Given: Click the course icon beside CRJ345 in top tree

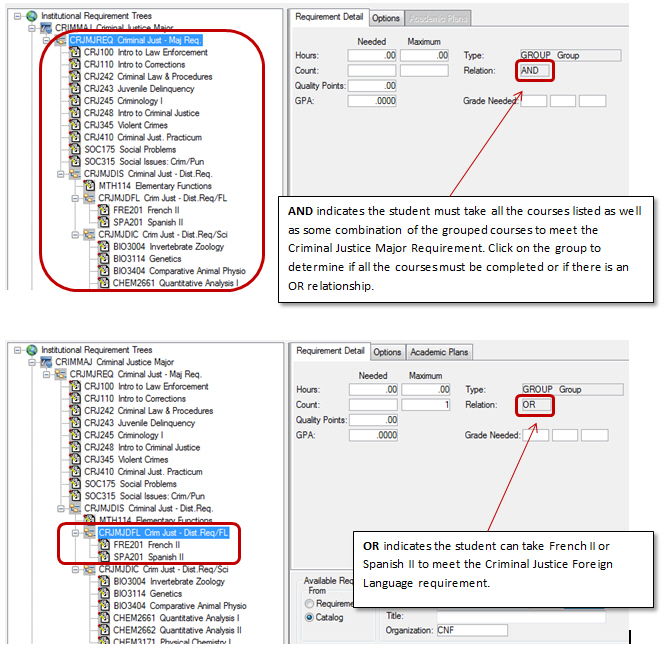Looking at the screenshot, I should [x=75, y=125].
